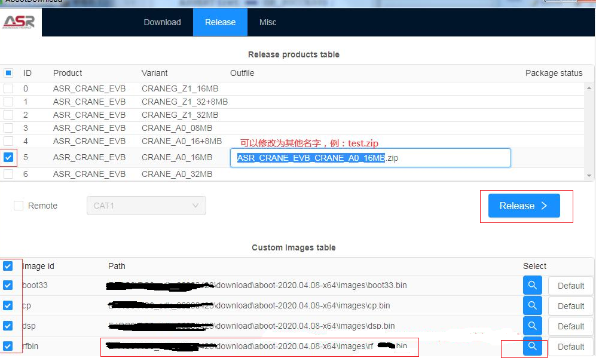
Task: Reset rfbin path with Default button
Action: point(570,347)
